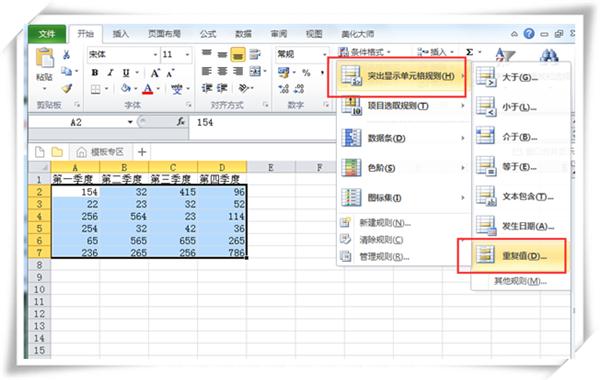Open the font size 11 dropdown

(x=187, y=55)
